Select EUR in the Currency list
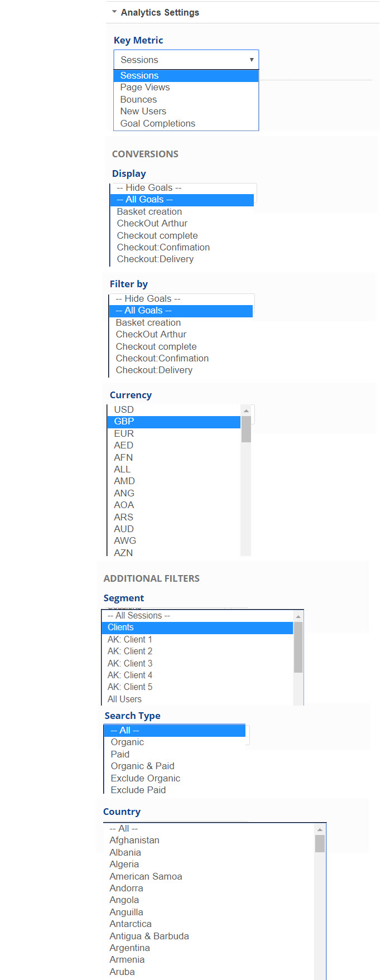This screenshot has width=381, height=980. click(124, 434)
